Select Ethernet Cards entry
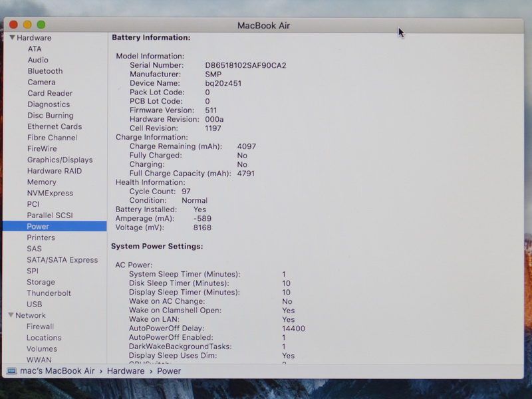Screen dimensions: 532x399 55,126
